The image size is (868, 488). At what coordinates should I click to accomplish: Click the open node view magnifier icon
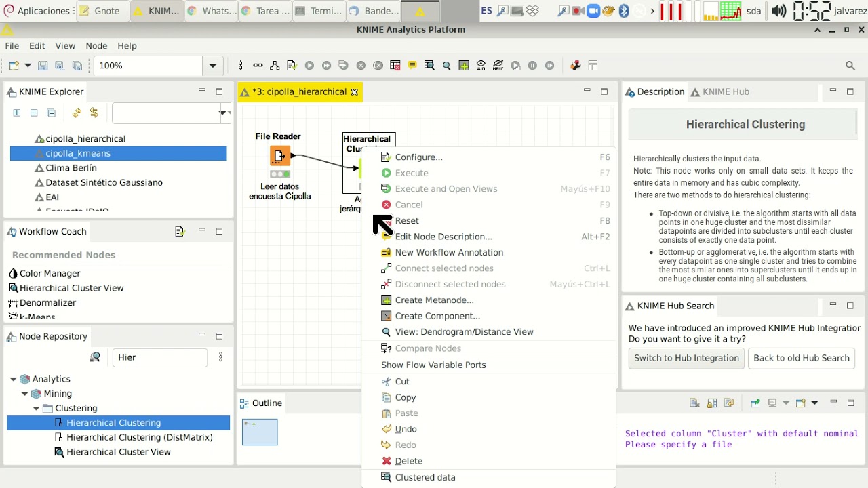tap(446, 66)
